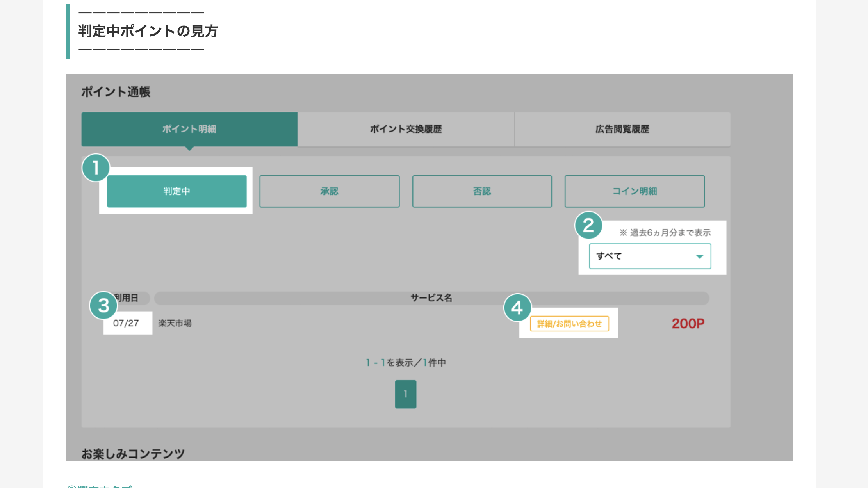Click the numbered circle badge 2
This screenshot has width=868, height=488.
588,226
